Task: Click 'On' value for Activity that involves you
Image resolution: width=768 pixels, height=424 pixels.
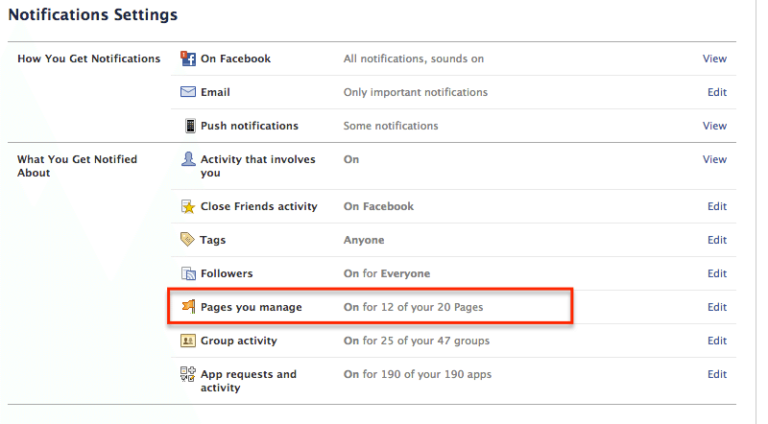Action: pos(351,159)
